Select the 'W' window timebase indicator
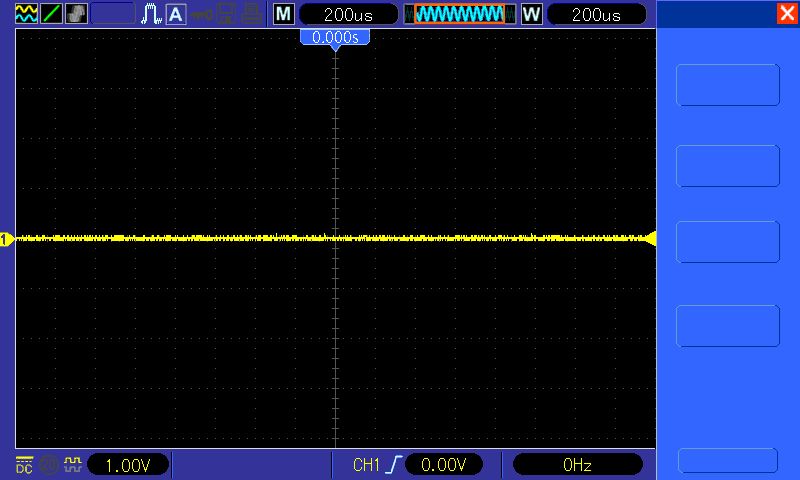This screenshot has height=480, width=800. [531, 14]
